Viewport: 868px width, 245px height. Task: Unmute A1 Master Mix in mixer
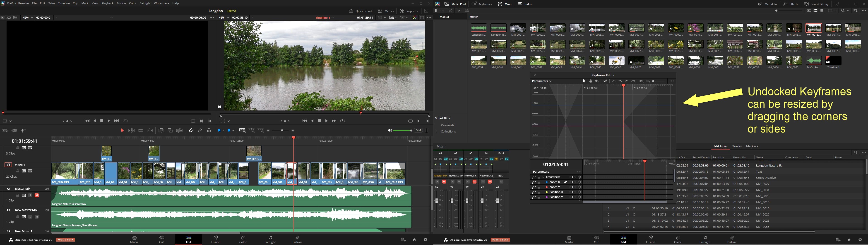(444, 181)
